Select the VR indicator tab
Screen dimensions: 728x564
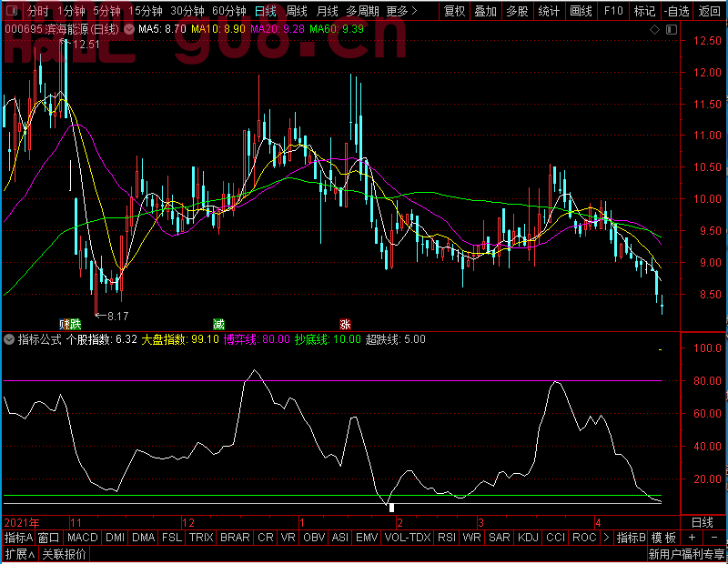288,538
